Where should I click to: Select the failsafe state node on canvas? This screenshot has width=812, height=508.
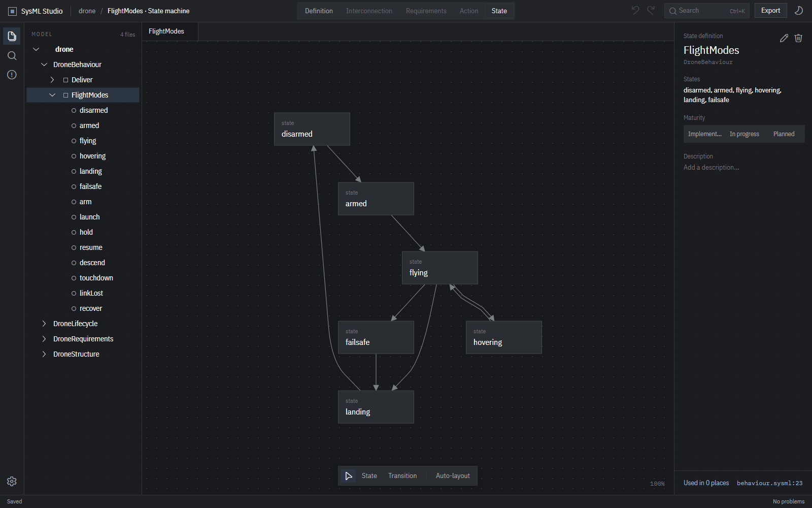(376, 337)
